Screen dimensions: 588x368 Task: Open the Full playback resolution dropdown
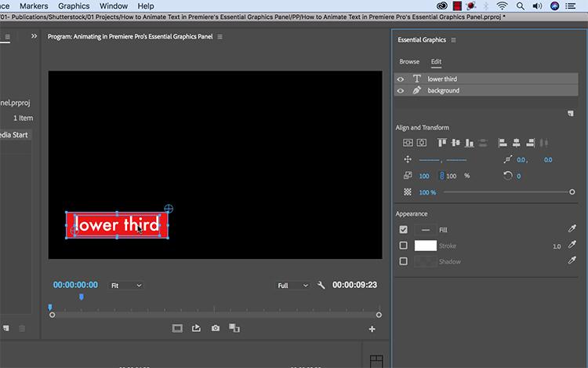pos(292,286)
